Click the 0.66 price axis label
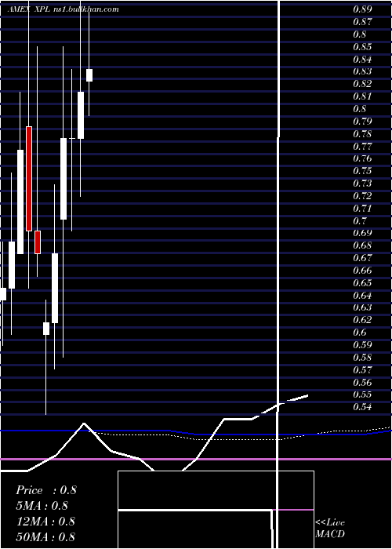The image size is (392, 549). click(x=362, y=271)
